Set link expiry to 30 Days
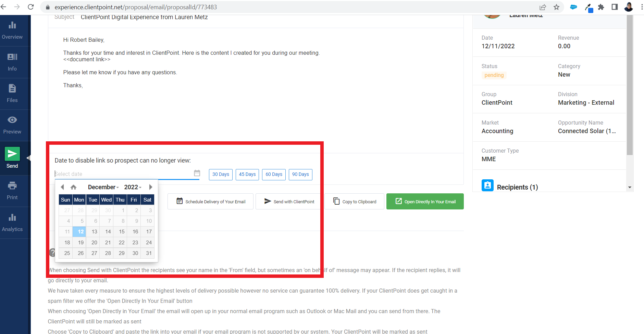Image resolution: width=644 pixels, height=334 pixels. tap(221, 175)
